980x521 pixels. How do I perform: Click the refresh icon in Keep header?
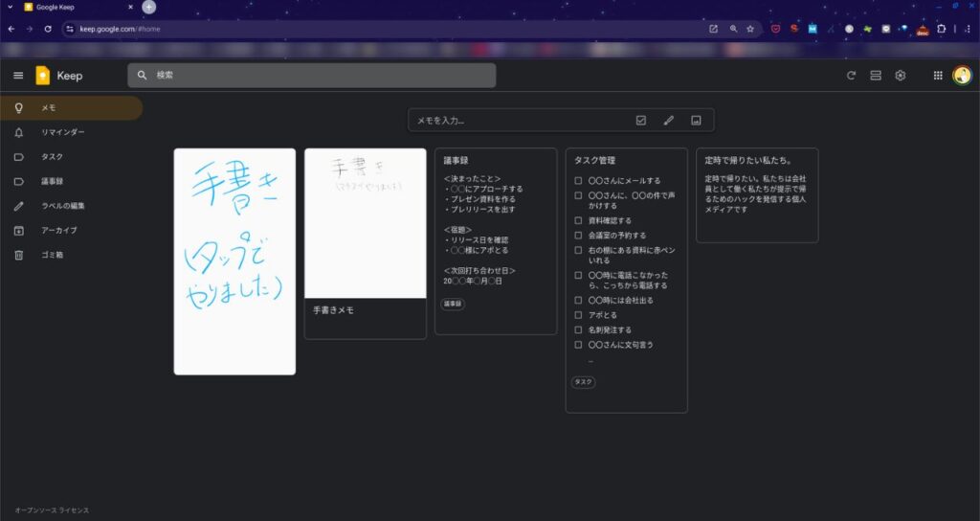coord(851,76)
